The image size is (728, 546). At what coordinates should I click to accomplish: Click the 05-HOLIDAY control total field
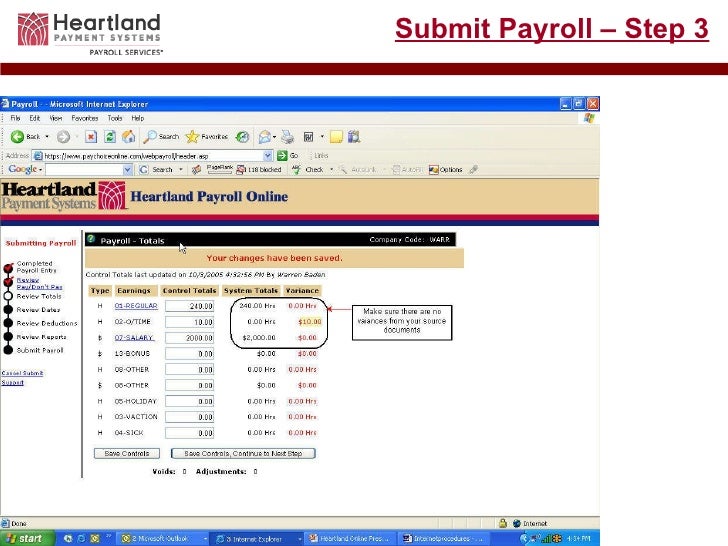tap(189, 401)
